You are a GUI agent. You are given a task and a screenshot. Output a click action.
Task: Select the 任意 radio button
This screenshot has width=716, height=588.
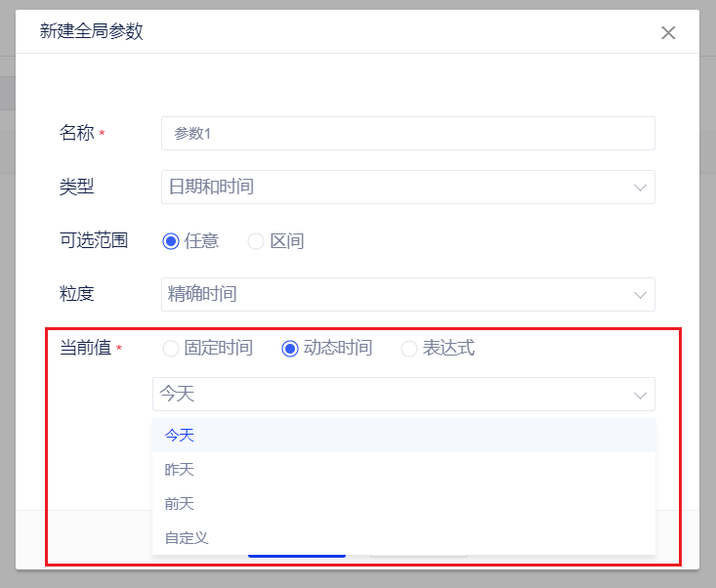point(171,241)
